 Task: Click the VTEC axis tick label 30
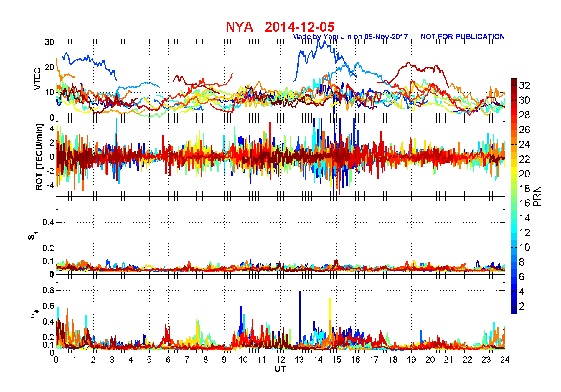[49, 42]
